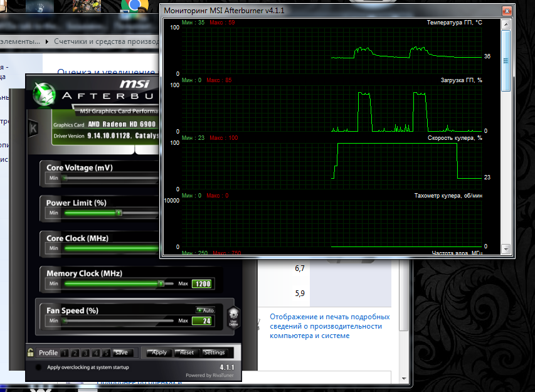The width and height of the screenshot is (535, 392).
Task: Click the fan tachometer graph
Action: [x=332, y=223]
